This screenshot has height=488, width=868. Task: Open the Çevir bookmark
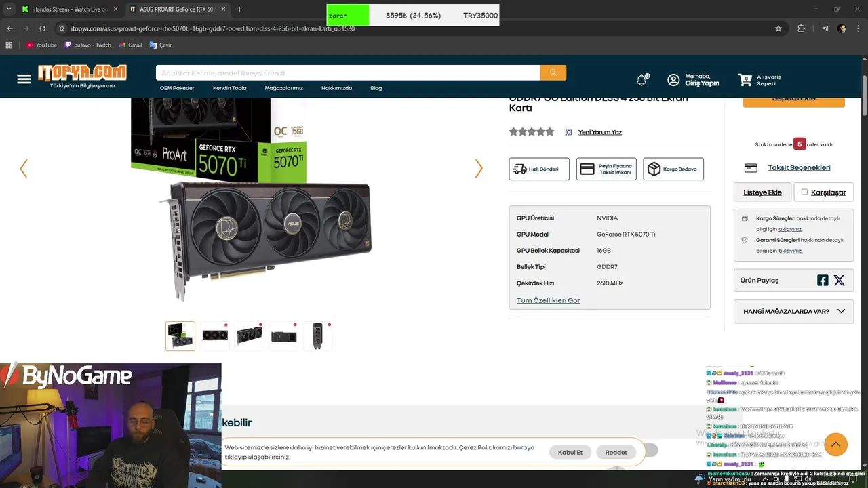tap(161, 45)
